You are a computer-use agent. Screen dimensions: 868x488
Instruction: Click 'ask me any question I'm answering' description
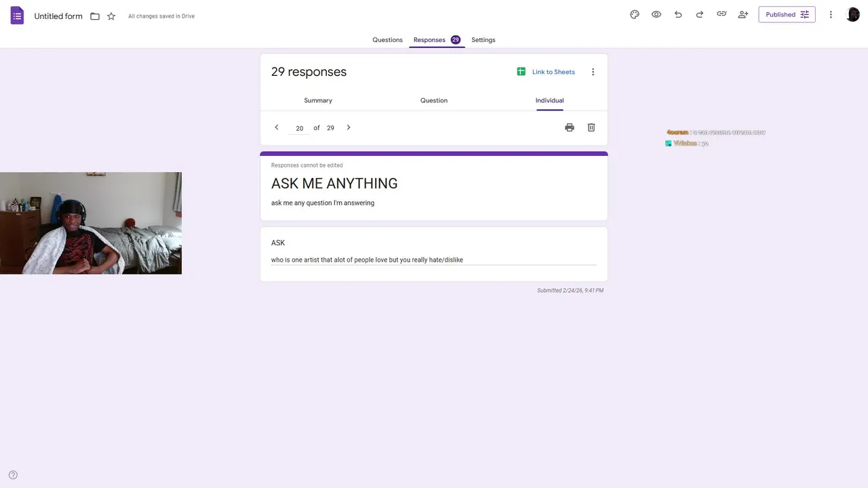[323, 203]
